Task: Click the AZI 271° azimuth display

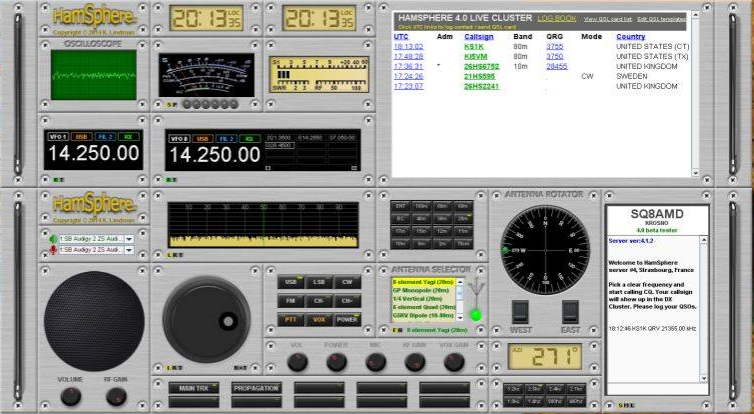Action: [x=544, y=356]
